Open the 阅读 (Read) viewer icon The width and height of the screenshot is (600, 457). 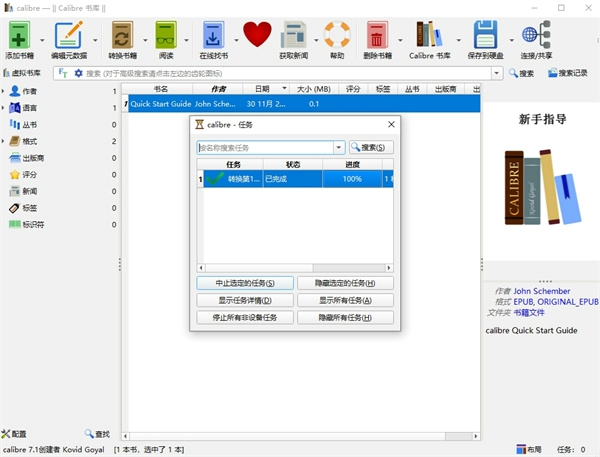pyautogui.click(x=165, y=35)
